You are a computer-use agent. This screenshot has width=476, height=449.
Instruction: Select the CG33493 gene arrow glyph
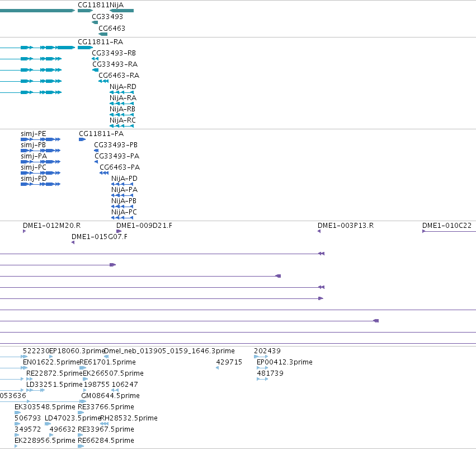tap(95, 22)
